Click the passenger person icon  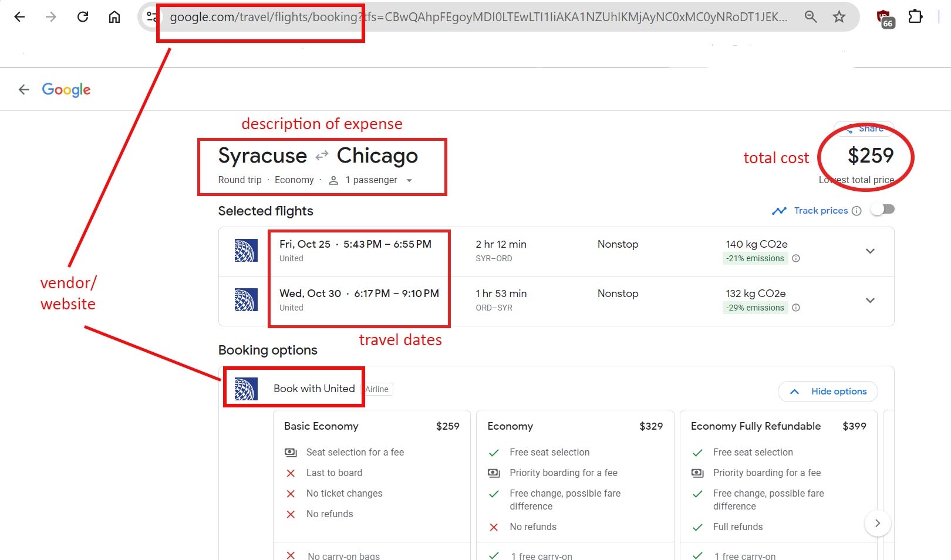click(333, 180)
